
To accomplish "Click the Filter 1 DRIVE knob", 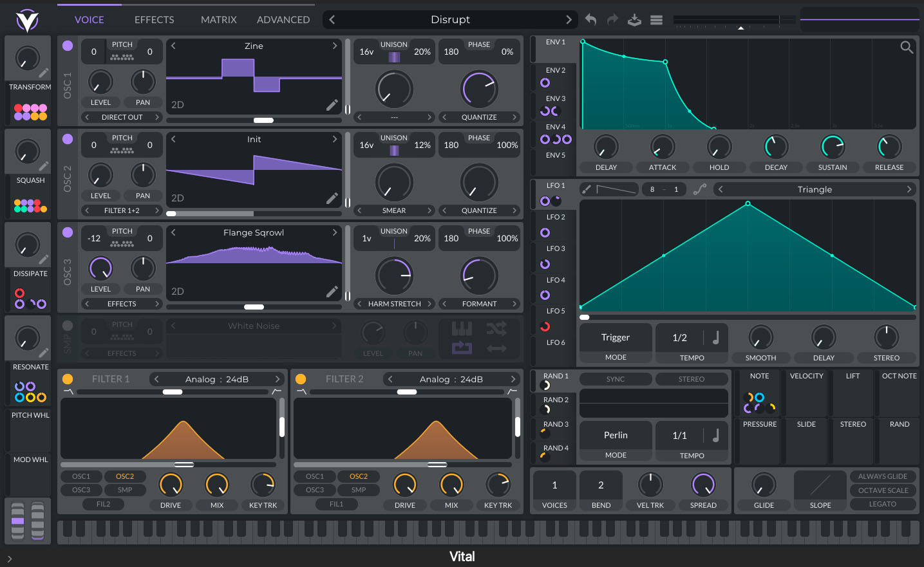I will click(171, 485).
